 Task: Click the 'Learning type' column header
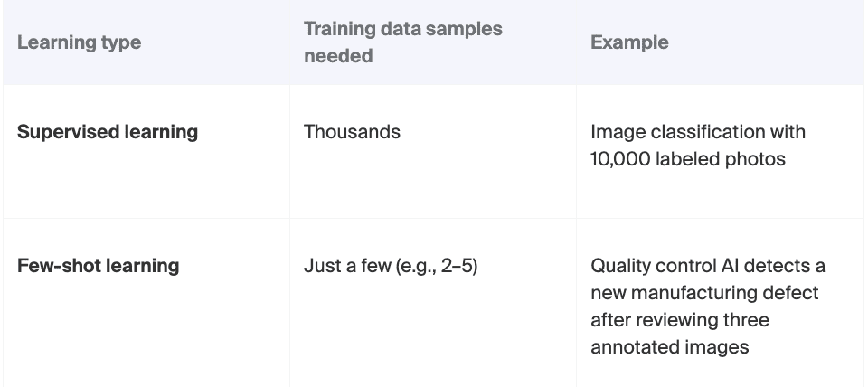click(x=80, y=42)
